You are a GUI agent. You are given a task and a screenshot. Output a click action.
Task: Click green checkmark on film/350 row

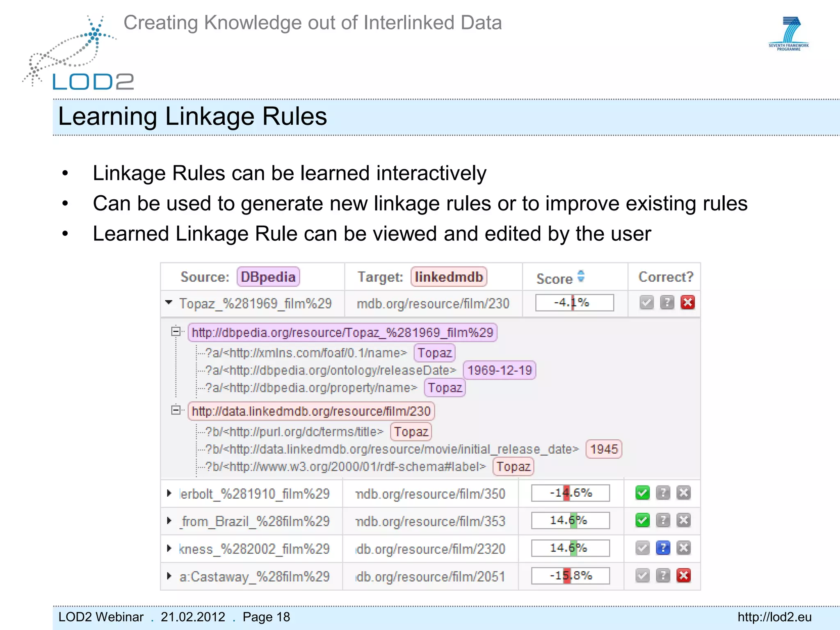(642, 493)
